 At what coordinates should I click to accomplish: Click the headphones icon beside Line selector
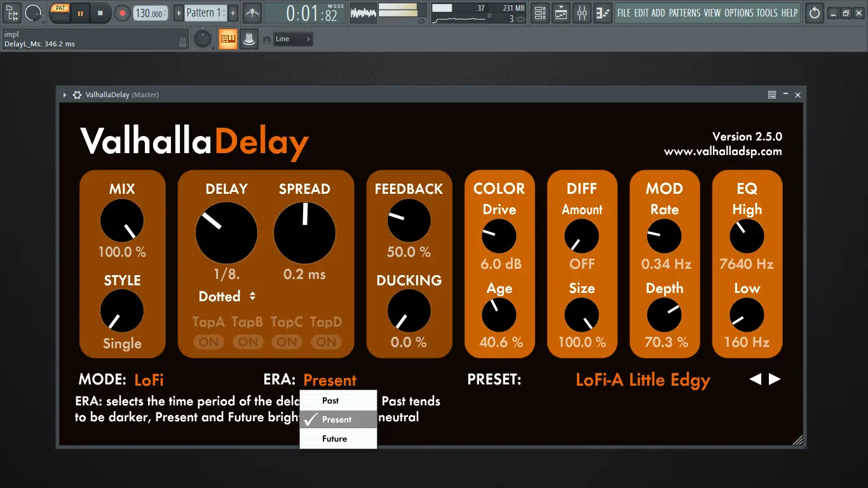coord(266,39)
